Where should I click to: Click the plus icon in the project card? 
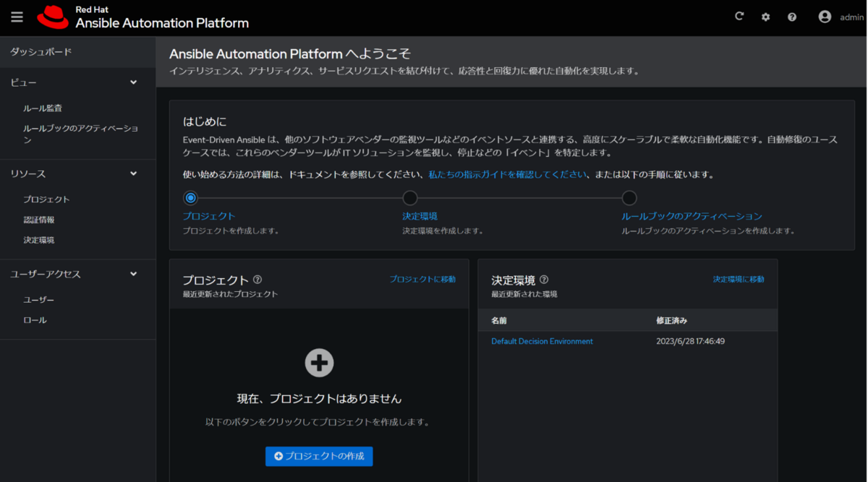(x=319, y=363)
